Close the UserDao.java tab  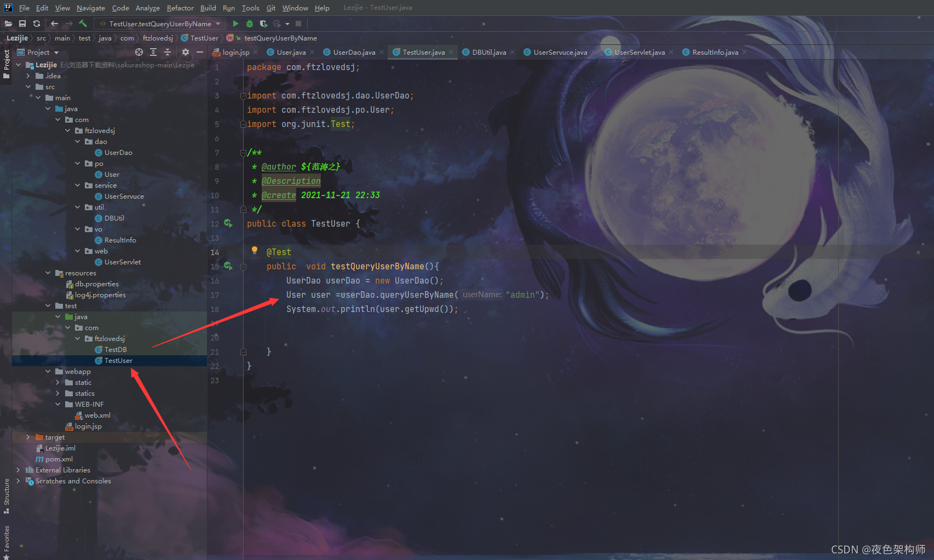pyautogui.click(x=382, y=53)
